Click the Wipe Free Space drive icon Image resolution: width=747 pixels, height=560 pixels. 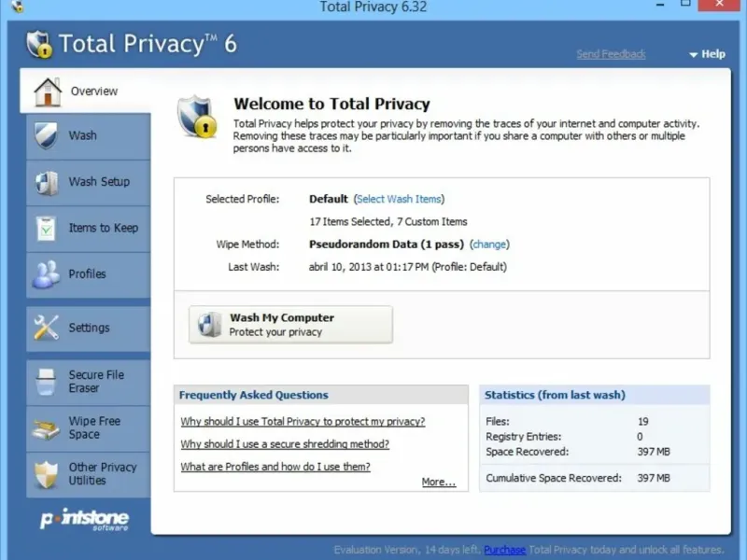46,427
